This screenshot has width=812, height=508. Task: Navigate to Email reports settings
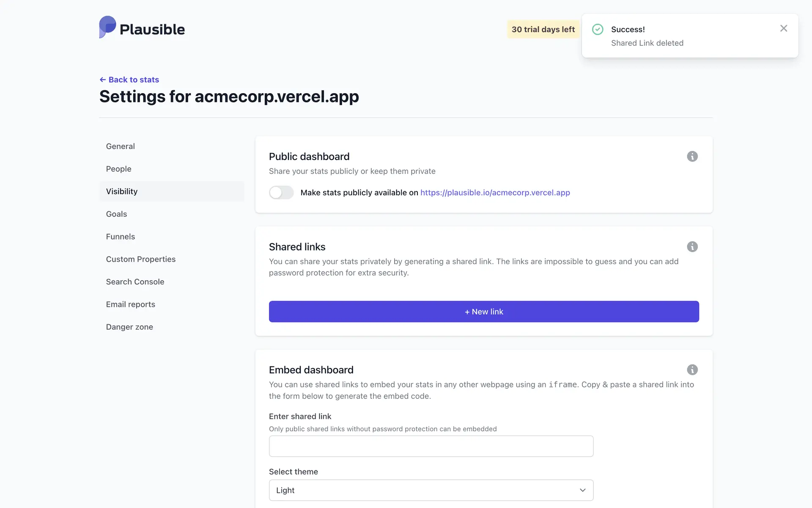pyautogui.click(x=131, y=304)
